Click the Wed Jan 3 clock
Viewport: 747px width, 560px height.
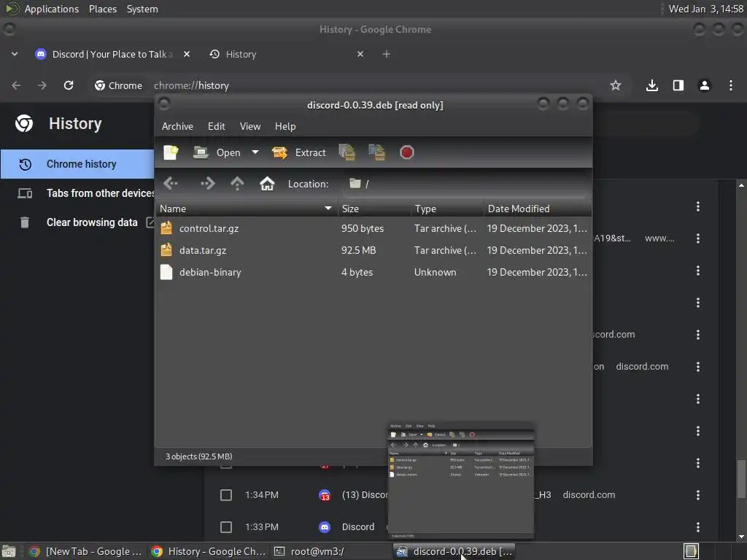706,9
